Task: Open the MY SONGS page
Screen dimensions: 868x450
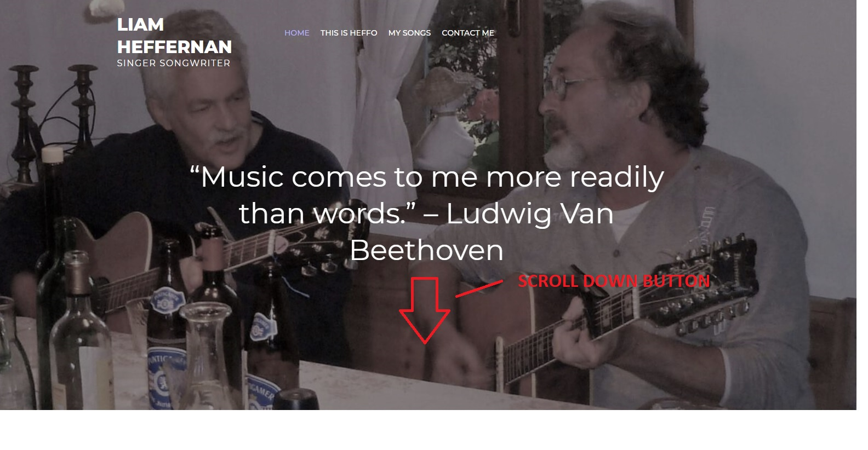Action: click(x=409, y=33)
